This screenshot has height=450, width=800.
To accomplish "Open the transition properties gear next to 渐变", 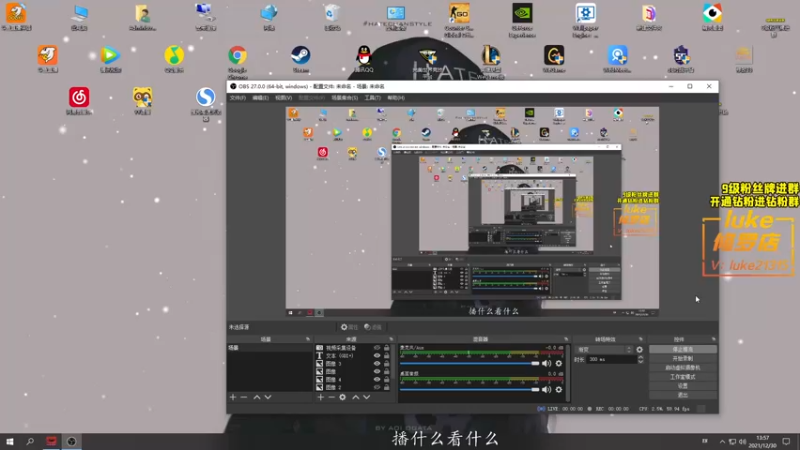I will coord(639,350).
